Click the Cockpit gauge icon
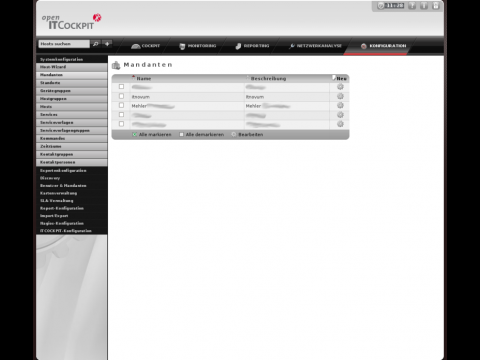 [136, 46]
